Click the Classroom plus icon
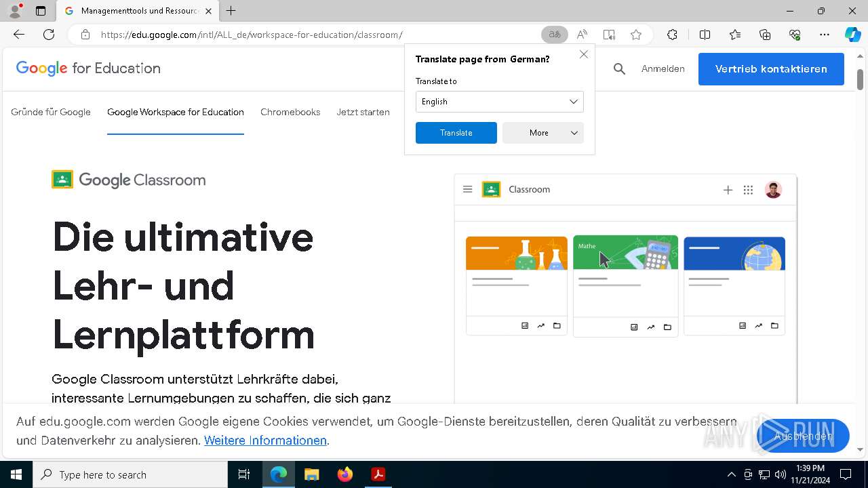This screenshot has height=488, width=868. 728,190
